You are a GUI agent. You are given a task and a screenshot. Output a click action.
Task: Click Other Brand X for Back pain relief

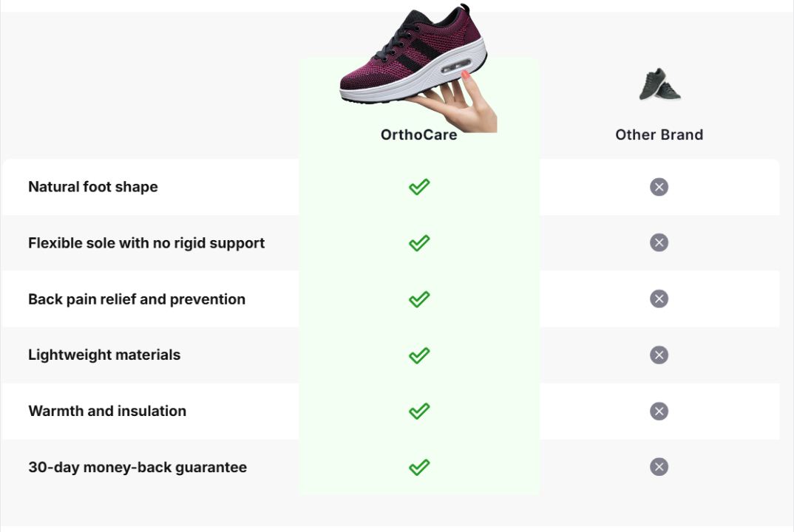tap(659, 299)
